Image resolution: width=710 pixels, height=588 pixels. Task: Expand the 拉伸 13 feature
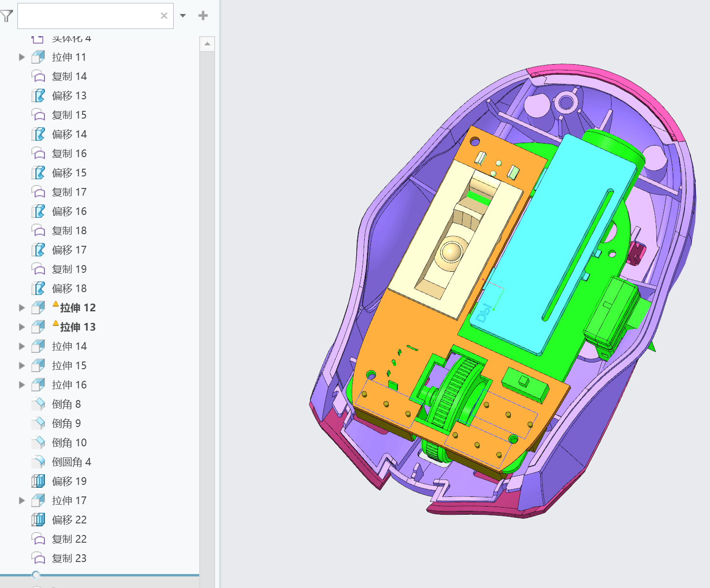click(x=22, y=327)
